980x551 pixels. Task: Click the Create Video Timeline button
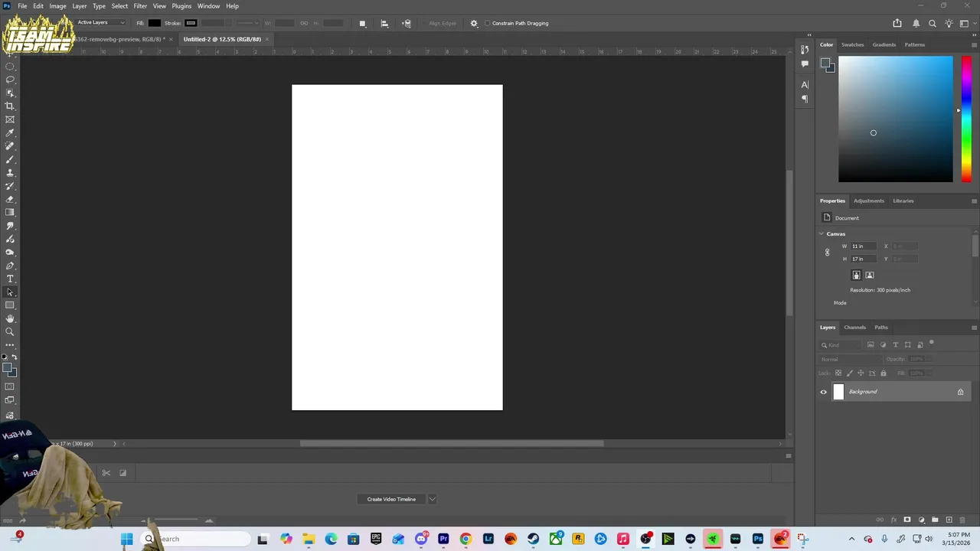391,499
